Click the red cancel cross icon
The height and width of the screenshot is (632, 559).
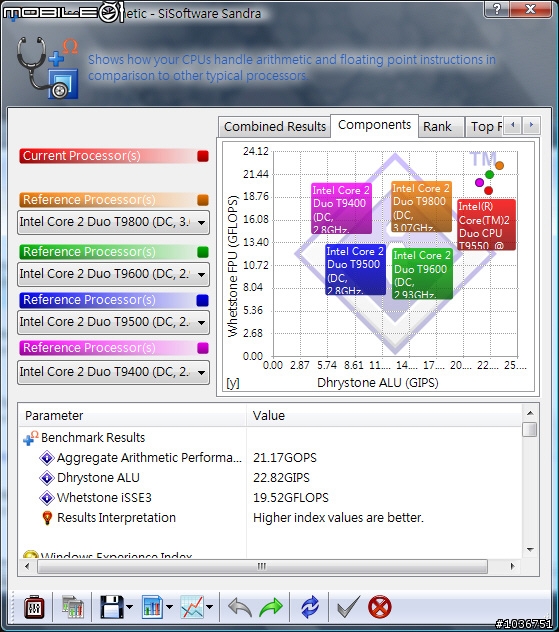[380, 607]
